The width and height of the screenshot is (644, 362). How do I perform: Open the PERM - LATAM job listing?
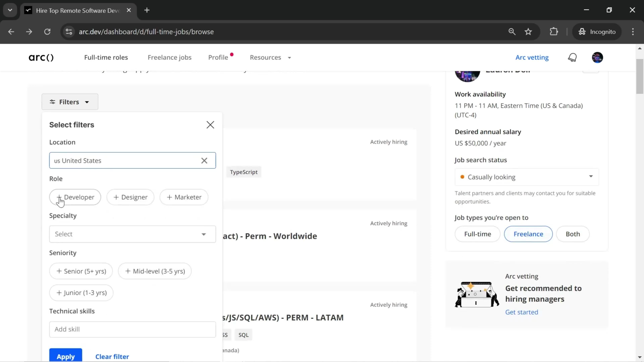coord(283,318)
